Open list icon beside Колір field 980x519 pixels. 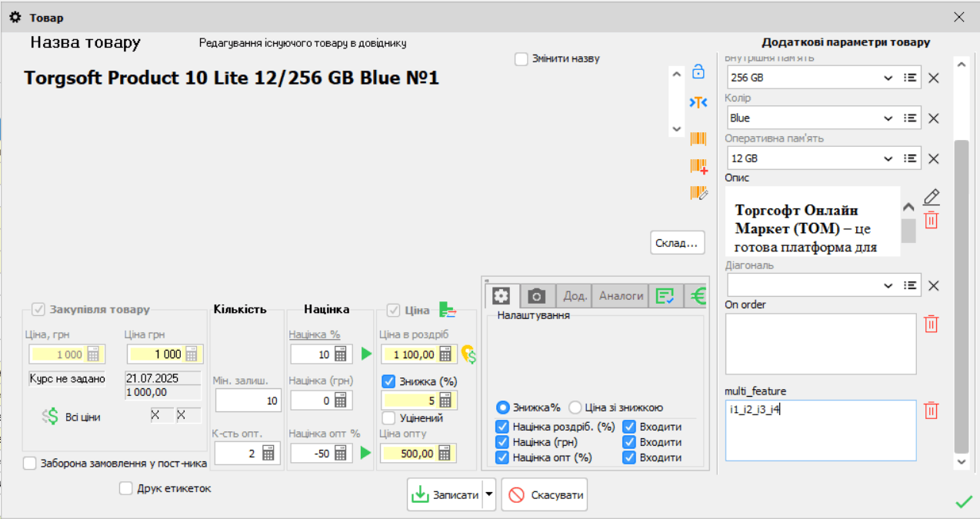pos(910,118)
